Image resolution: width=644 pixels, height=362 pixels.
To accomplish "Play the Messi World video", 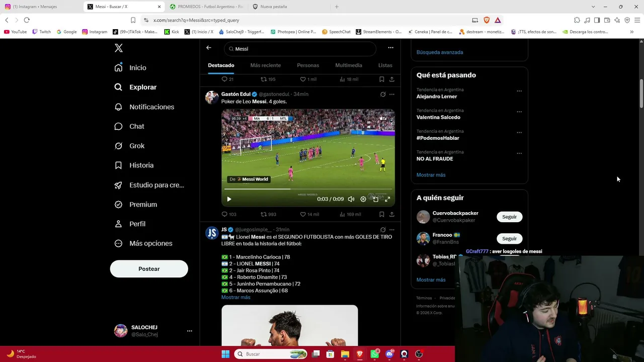I will (229, 199).
